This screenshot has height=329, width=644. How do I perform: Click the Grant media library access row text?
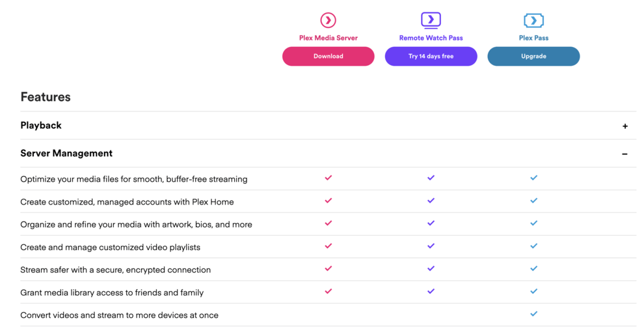pyautogui.click(x=112, y=293)
